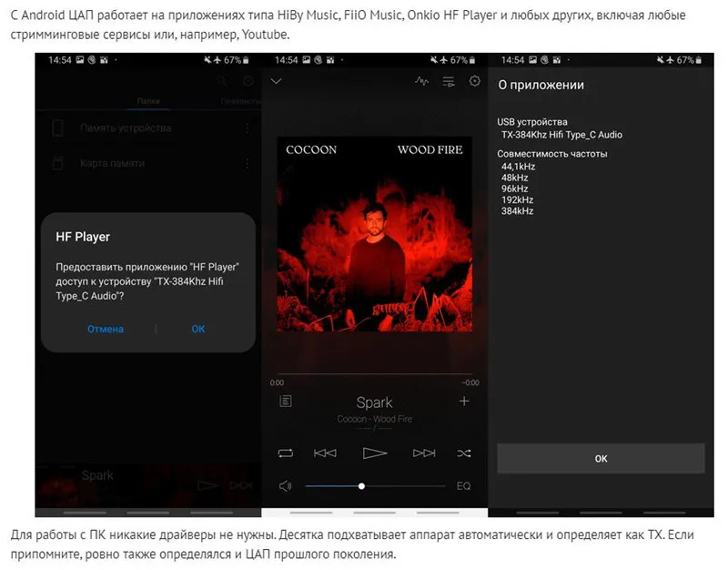Select the 44,1kHz frequency entry
The height and width of the screenshot is (570, 728).
click(518, 167)
